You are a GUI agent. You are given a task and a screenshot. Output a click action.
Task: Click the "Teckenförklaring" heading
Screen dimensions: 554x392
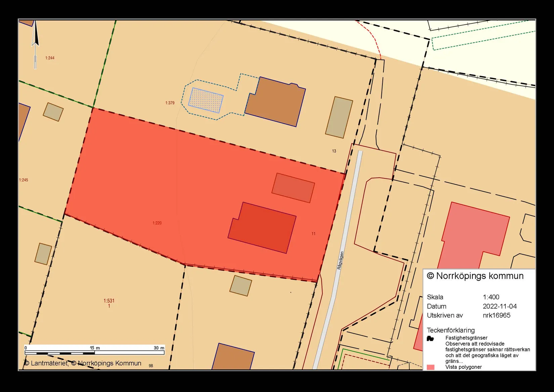(x=451, y=330)
